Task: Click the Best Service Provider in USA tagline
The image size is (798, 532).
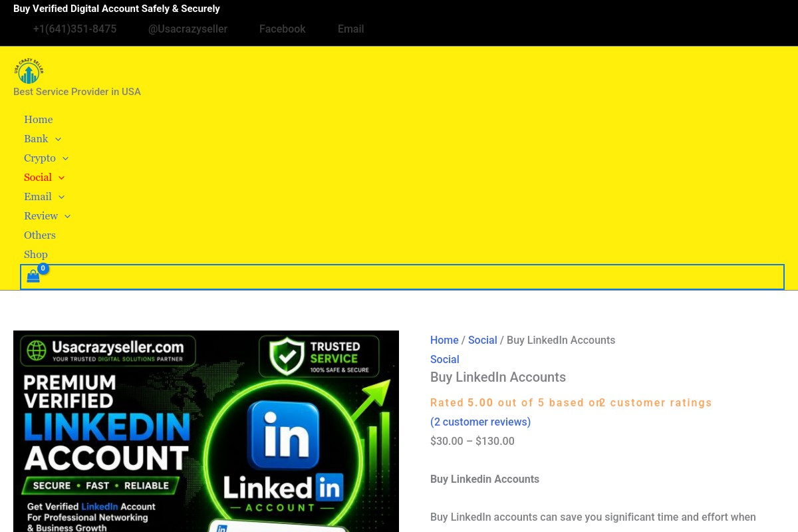Action: click(x=77, y=92)
